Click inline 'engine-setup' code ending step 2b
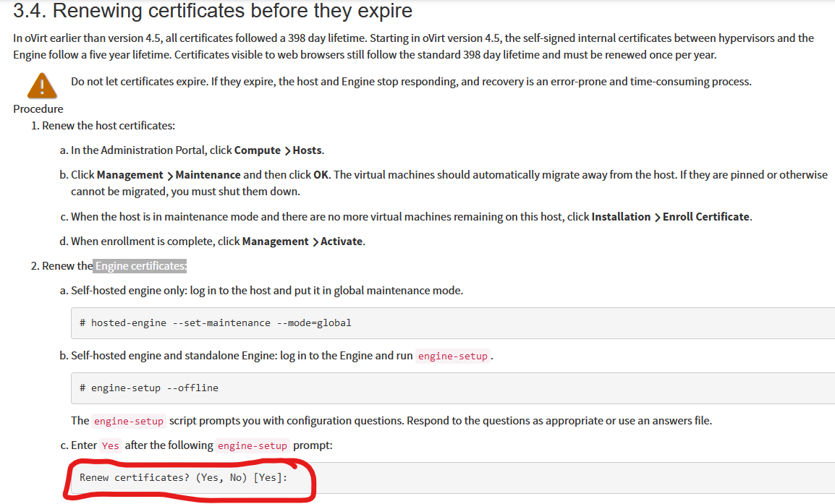Screen dimensions: 835x504 click(452, 356)
